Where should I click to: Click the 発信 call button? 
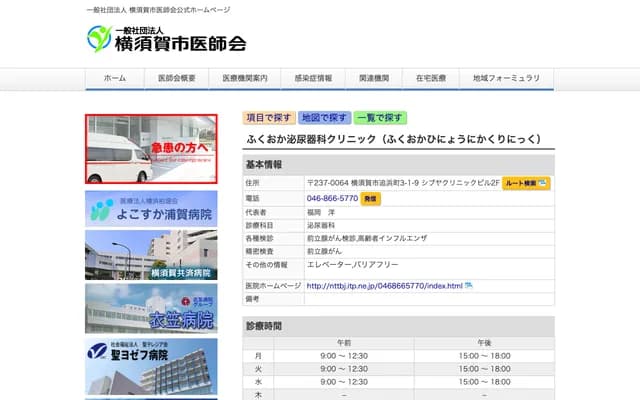point(371,199)
